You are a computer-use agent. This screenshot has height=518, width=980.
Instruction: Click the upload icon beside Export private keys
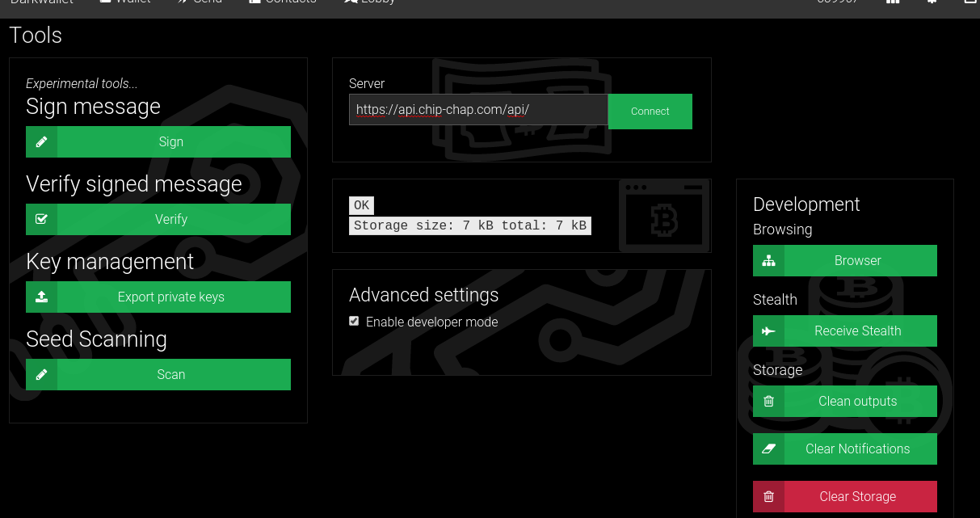tap(42, 297)
